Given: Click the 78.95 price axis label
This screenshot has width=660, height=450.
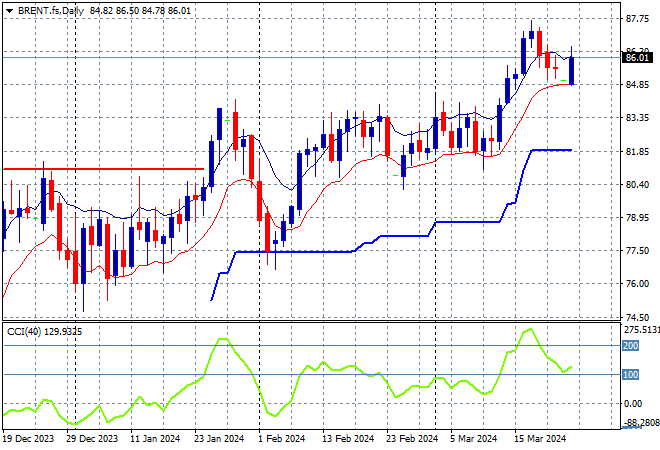Looking at the screenshot, I should [637, 218].
